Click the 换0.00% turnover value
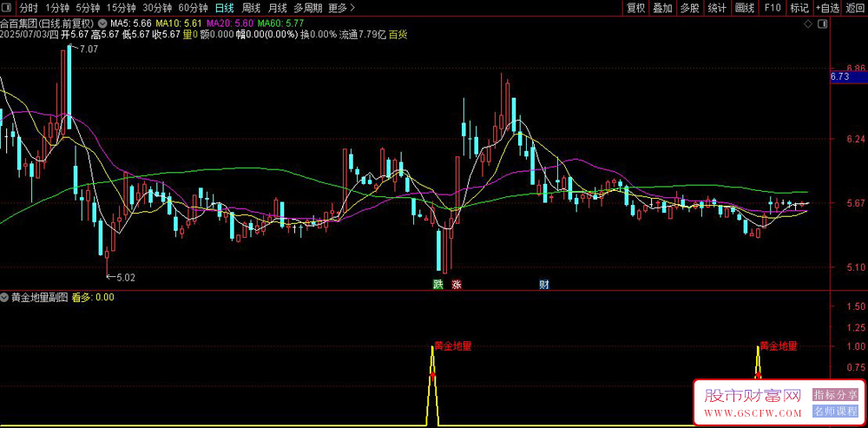Screen dimensions: 868x428 (x=319, y=35)
